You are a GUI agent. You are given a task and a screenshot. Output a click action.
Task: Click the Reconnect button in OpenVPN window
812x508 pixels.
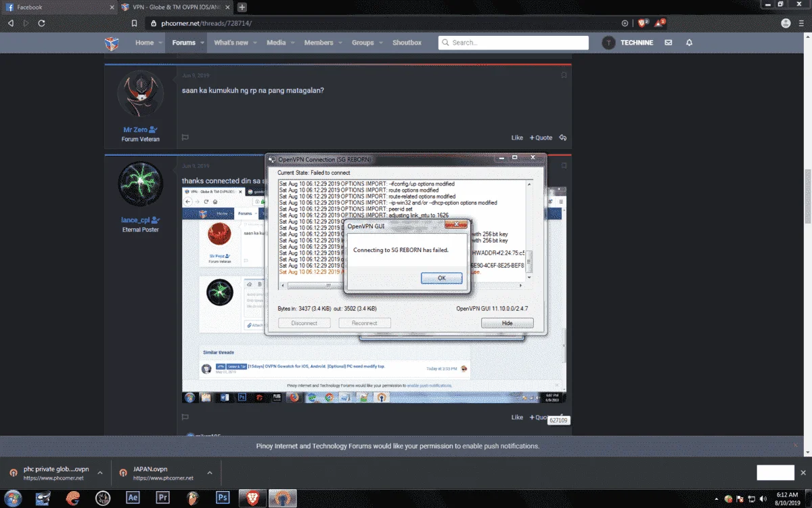click(x=364, y=323)
